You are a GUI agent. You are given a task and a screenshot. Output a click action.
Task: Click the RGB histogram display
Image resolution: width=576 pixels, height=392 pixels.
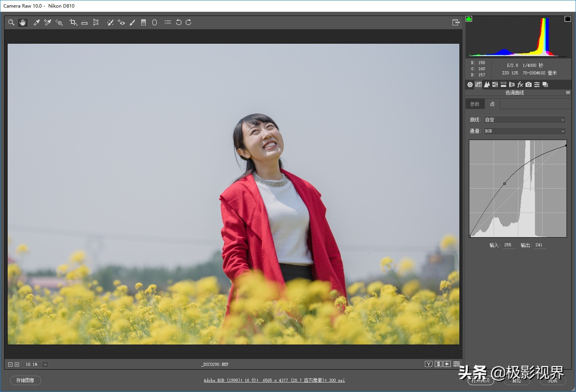[518, 37]
